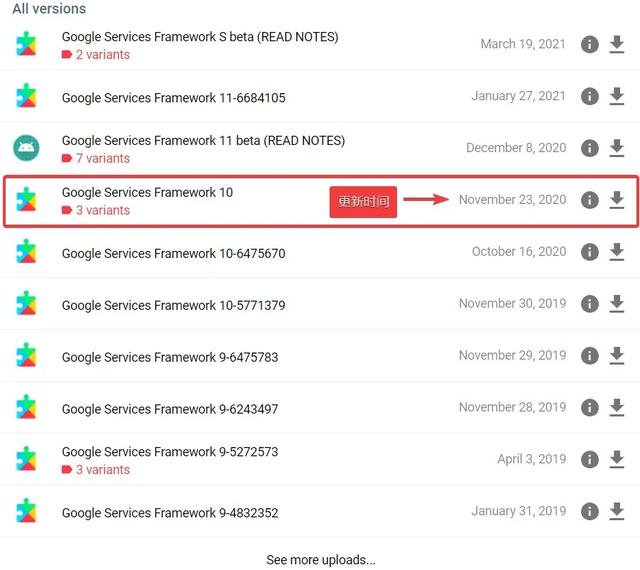Show info for Google Services Framework 10
Screen dimensions: 640x570
coord(589,200)
